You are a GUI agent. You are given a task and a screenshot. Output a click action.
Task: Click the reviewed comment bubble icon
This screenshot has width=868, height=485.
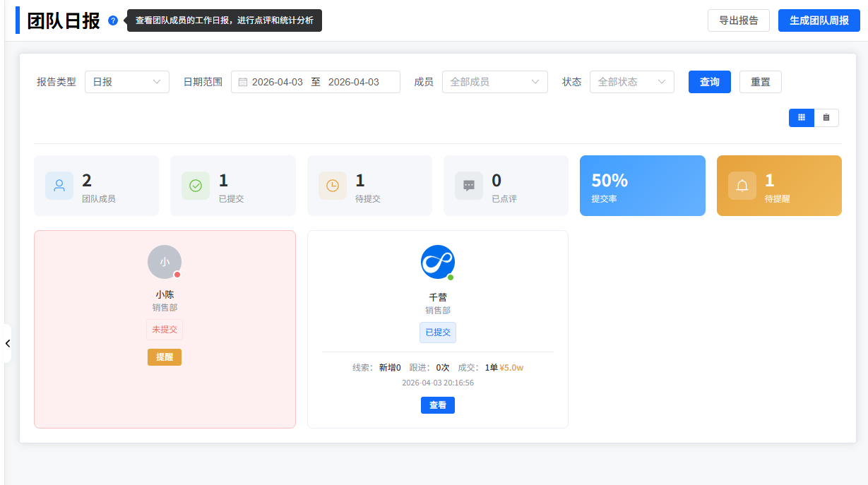[x=469, y=186]
